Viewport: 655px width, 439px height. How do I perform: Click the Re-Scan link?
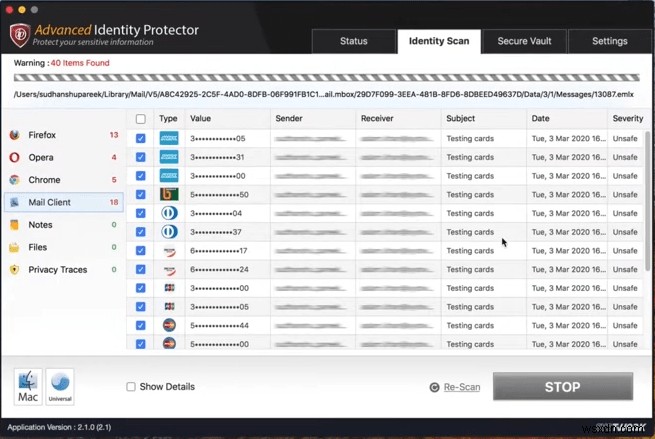[462, 387]
